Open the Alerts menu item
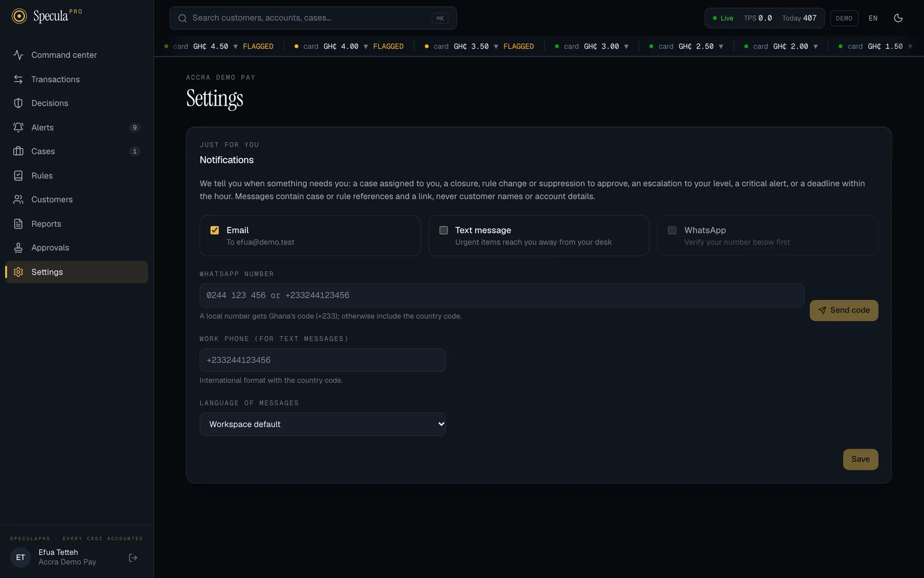Image resolution: width=924 pixels, height=578 pixels. click(77, 127)
